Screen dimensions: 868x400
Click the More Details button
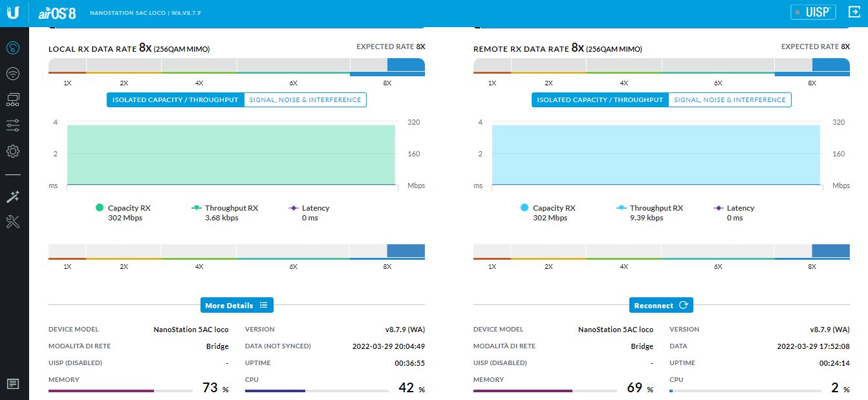[237, 305]
